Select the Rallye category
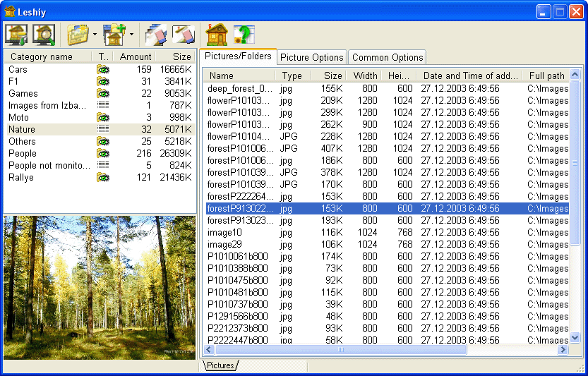This screenshot has width=588, height=376. click(x=100, y=177)
